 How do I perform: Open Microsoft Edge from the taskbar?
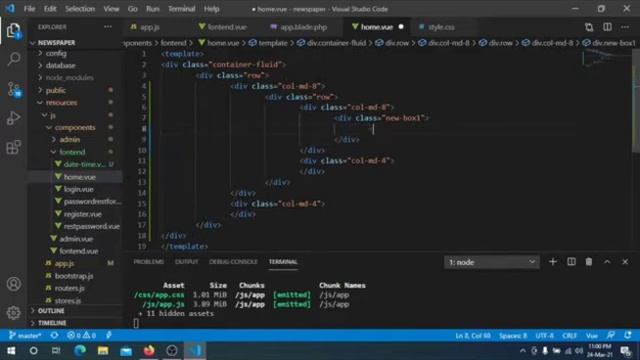tap(80, 351)
